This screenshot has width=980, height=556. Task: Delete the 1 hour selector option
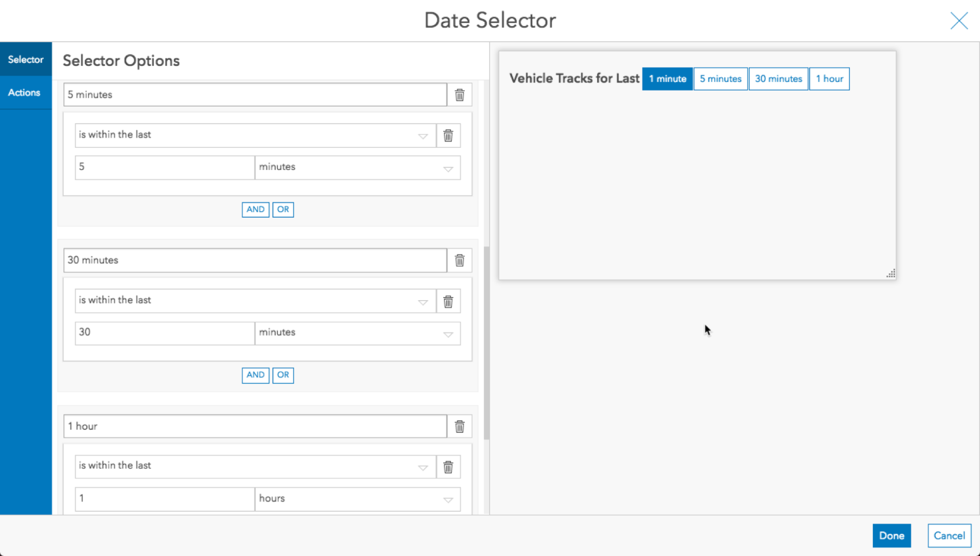point(460,426)
